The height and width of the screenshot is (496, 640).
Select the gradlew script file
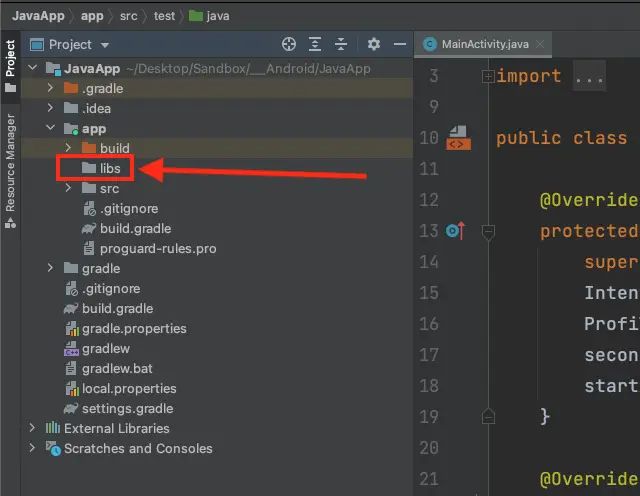pyautogui.click(x=97, y=349)
